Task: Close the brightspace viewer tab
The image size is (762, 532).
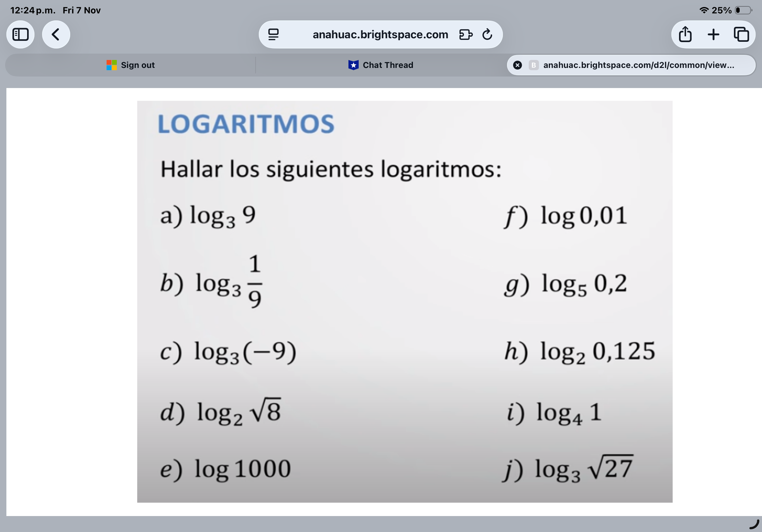Action: (x=517, y=65)
